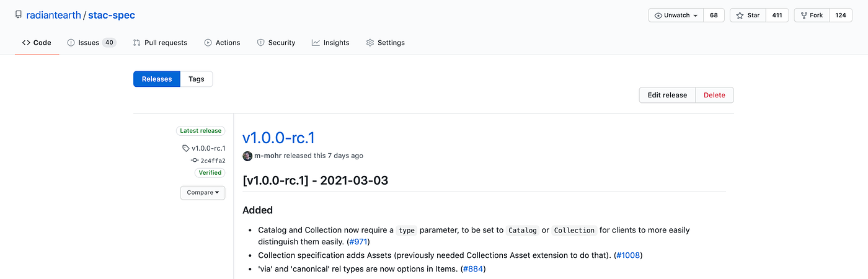Image resolution: width=868 pixels, height=279 pixels.
Task: Open the Insights tab
Action: pyautogui.click(x=330, y=43)
